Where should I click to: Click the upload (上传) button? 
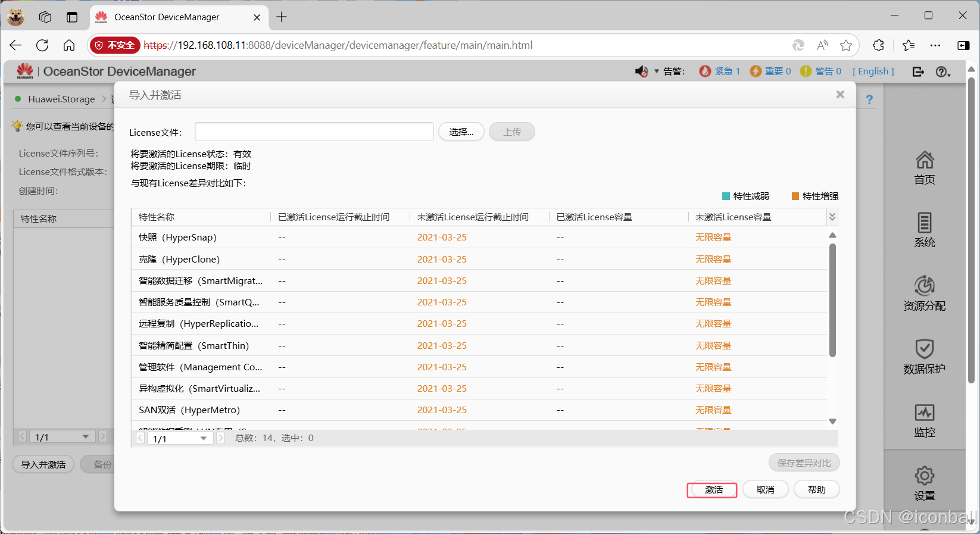coord(512,132)
